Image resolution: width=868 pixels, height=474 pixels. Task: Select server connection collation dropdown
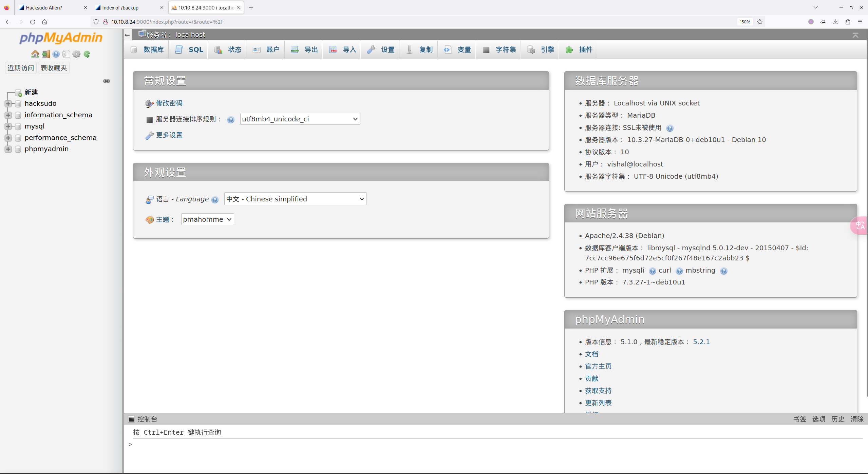tap(299, 119)
